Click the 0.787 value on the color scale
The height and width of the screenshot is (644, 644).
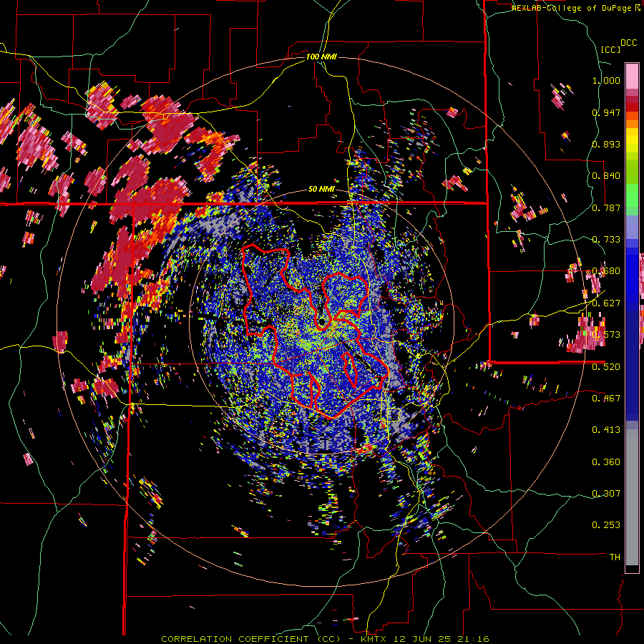click(606, 208)
